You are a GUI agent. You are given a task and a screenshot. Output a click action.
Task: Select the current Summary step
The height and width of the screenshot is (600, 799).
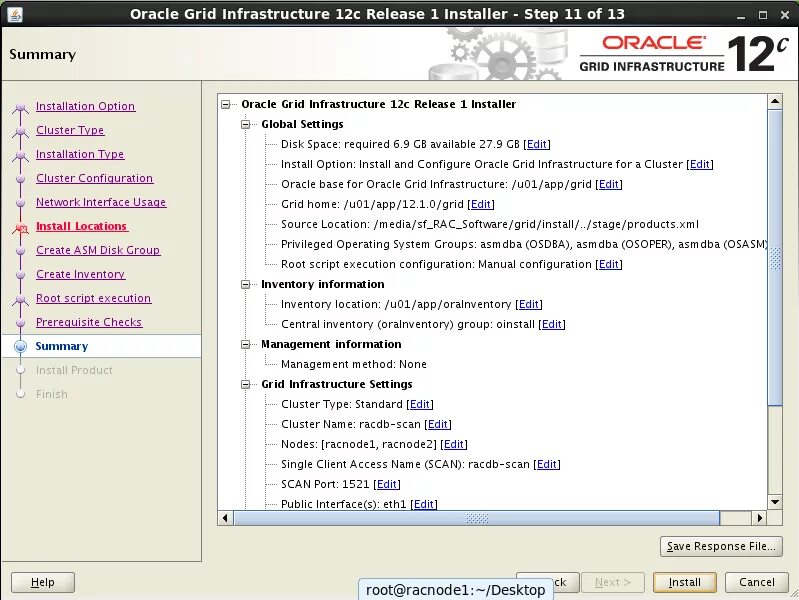pyautogui.click(x=62, y=346)
